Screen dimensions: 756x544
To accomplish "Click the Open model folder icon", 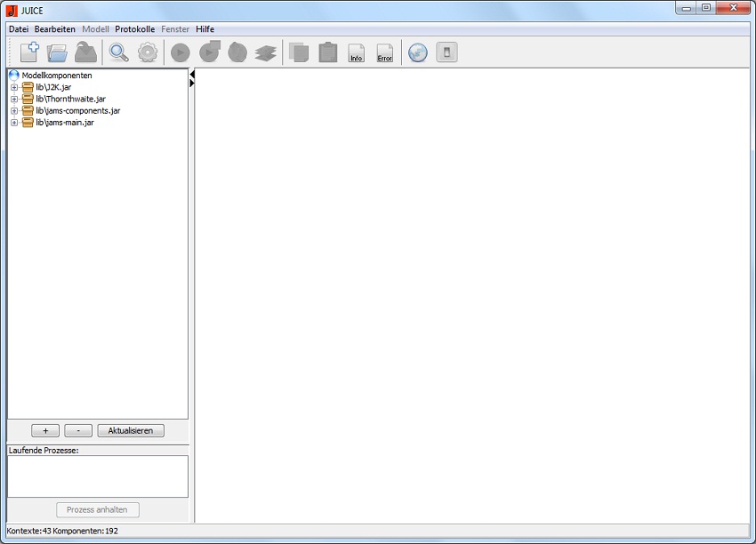I will pyautogui.click(x=58, y=52).
